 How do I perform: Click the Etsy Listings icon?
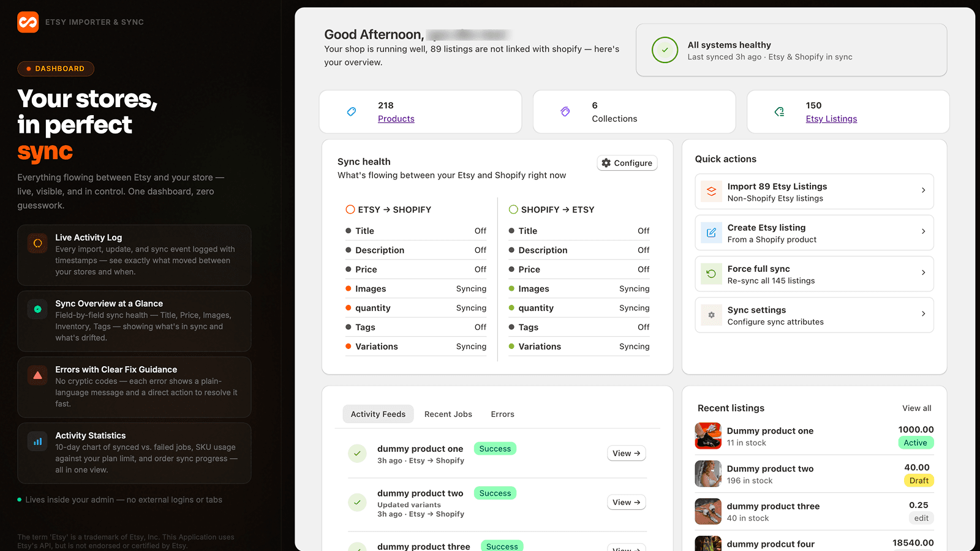pyautogui.click(x=779, y=112)
